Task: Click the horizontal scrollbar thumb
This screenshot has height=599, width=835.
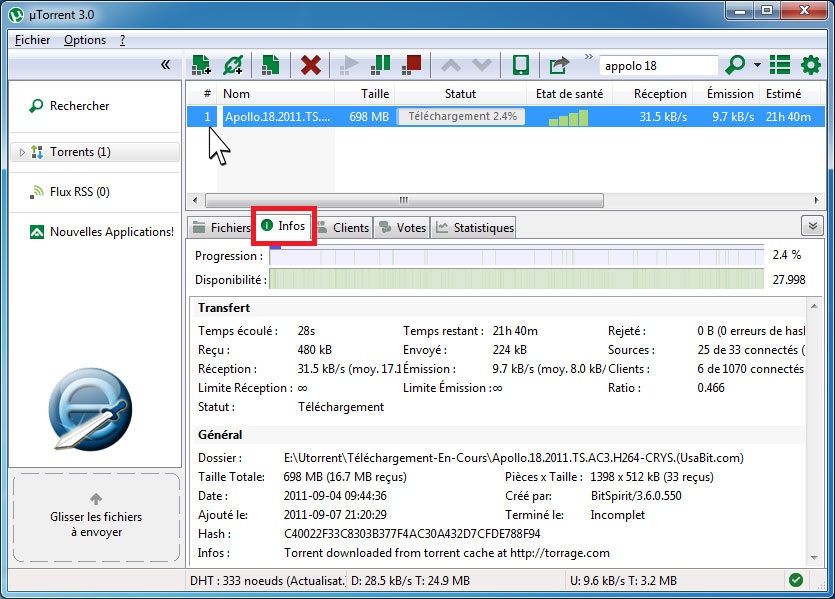Action: 404,200
